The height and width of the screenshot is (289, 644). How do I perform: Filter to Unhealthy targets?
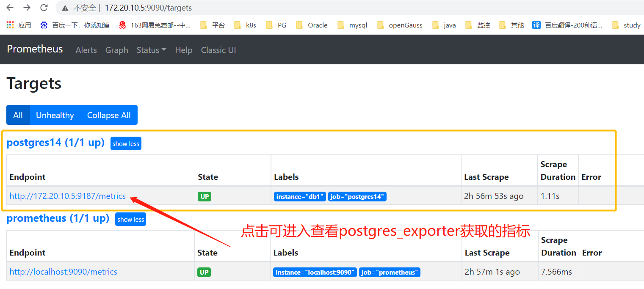click(x=55, y=115)
